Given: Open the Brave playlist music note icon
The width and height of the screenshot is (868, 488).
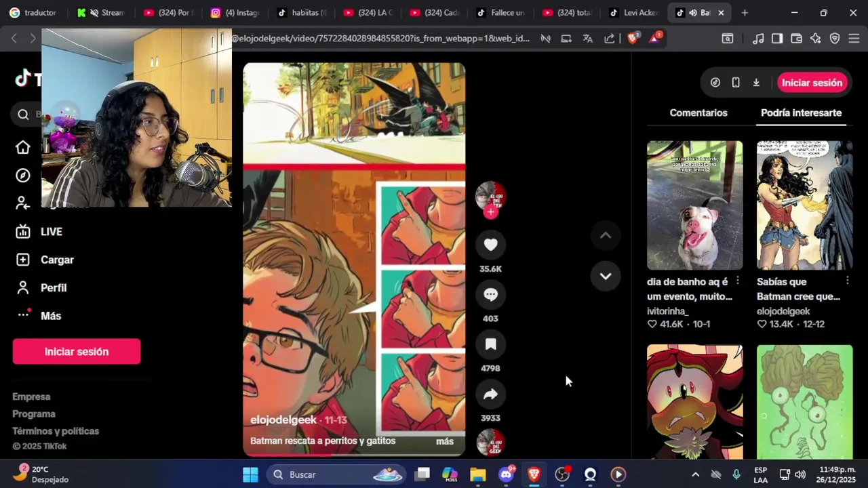Looking at the screenshot, I should pos(758,39).
